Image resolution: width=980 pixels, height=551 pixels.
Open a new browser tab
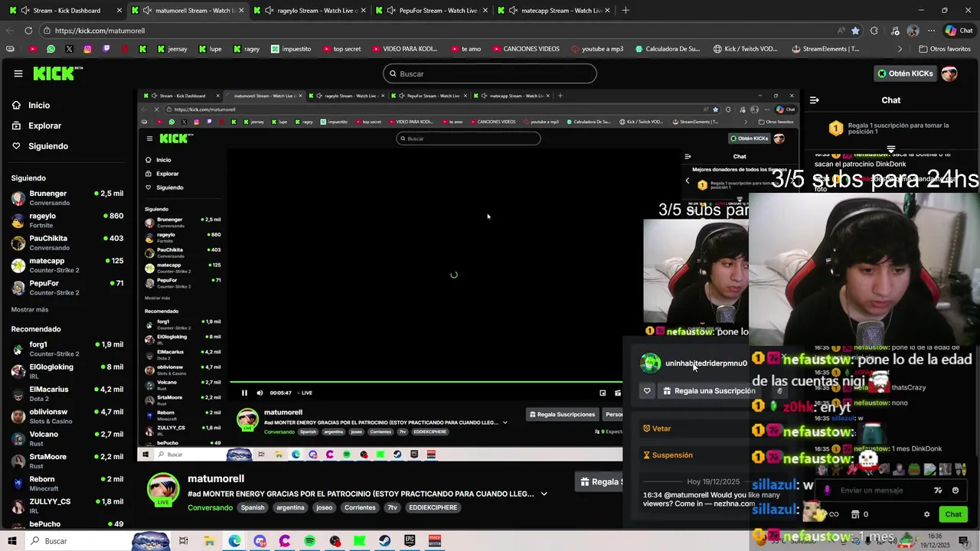(626, 11)
